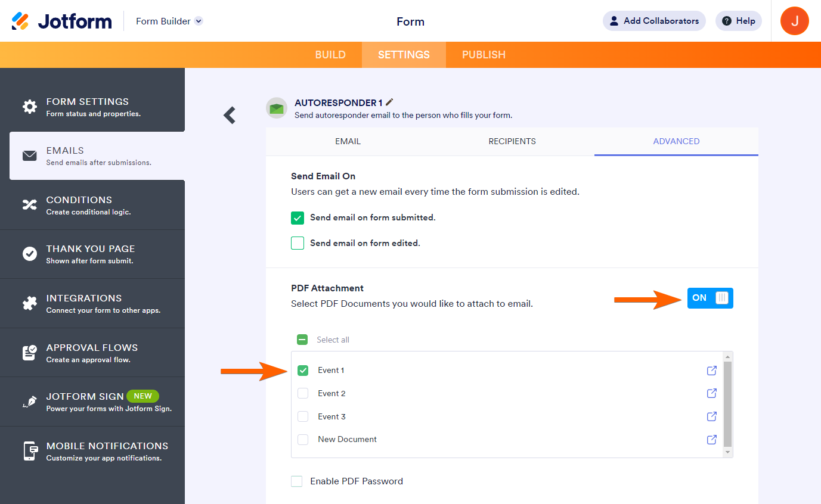
Task: Tick the Enable PDF Password checkbox
Action: coord(297,481)
